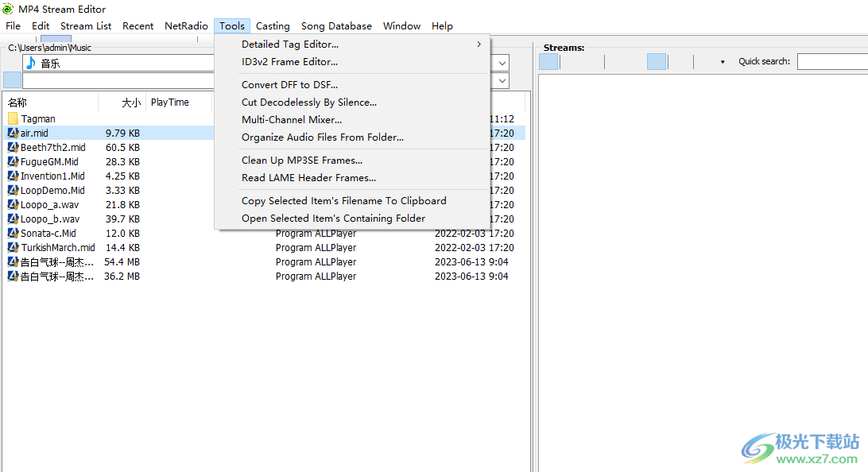Click the MP4 Stream Editor title bar icon
868x472 pixels.
coord(8,9)
